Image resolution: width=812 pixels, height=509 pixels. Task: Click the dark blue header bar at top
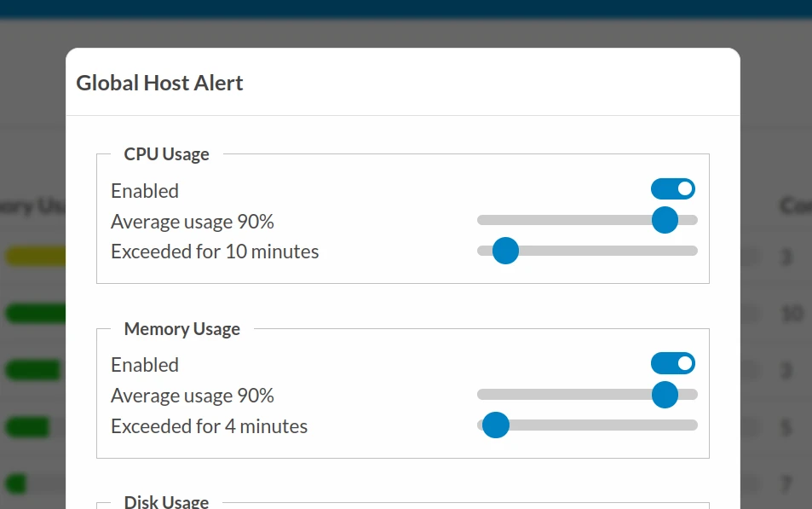pyautogui.click(x=406, y=9)
